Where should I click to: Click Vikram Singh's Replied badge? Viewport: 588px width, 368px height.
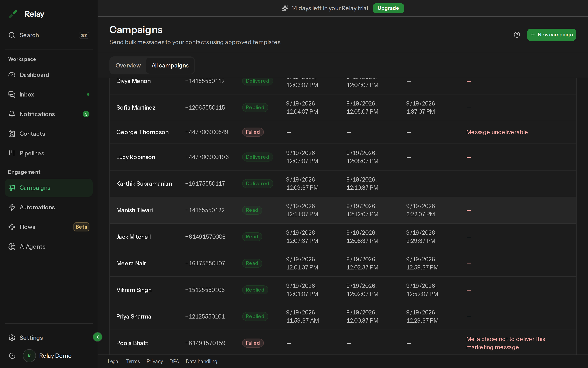pyautogui.click(x=255, y=290)
